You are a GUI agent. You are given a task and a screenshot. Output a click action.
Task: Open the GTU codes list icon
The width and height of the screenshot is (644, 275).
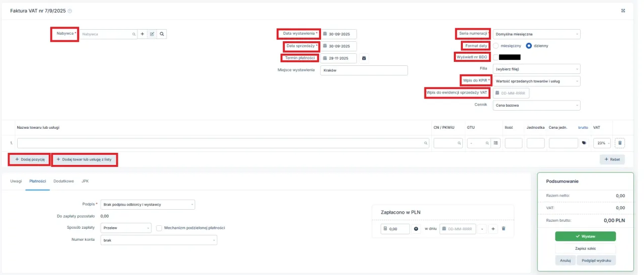click(x=496, y=143)
